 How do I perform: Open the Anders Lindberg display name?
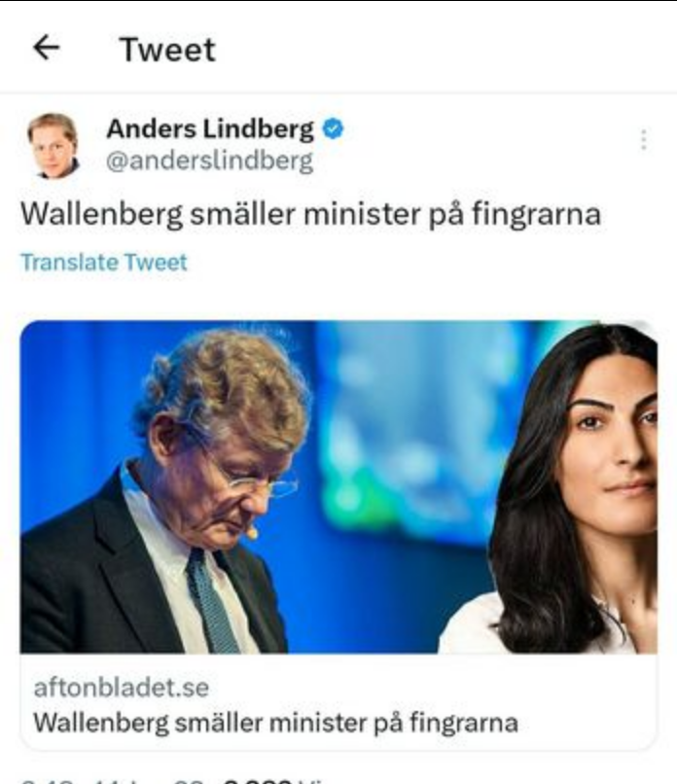point(210,128)
